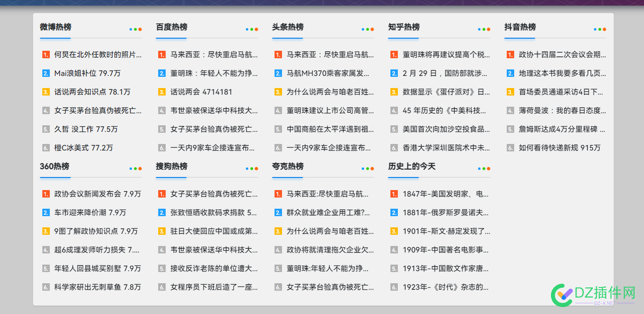The height and width of the screenshot is (314, 644).
Task: Open Quark item 董明珠:年轻人不能为挣
Action: click(328, 268)
